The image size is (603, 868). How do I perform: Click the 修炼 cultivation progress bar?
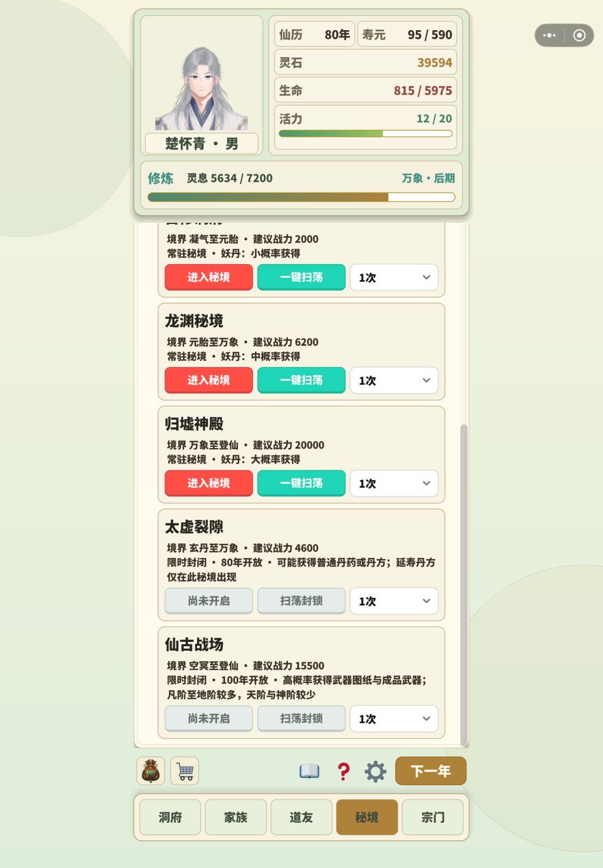coord(301,197)
